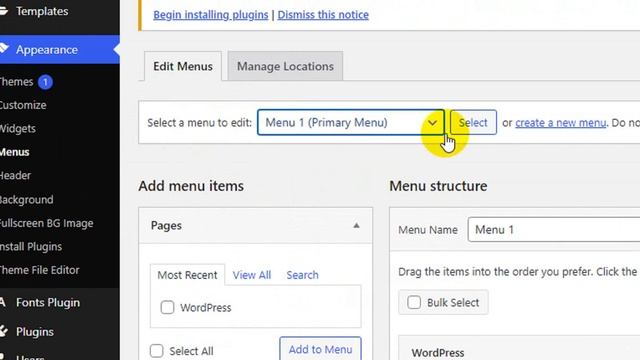Click the Pages panel heading
640x360 pixels.
click(x=166, y=226)
